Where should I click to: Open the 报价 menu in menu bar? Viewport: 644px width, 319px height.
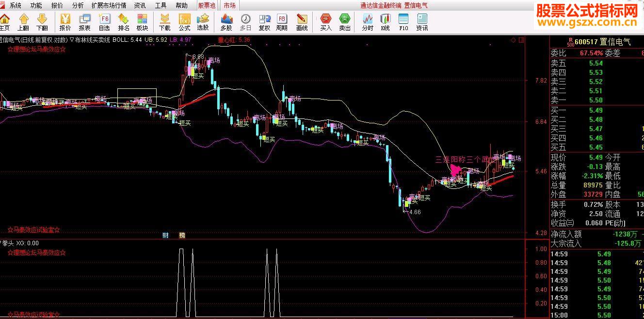[x=57, y=5]
